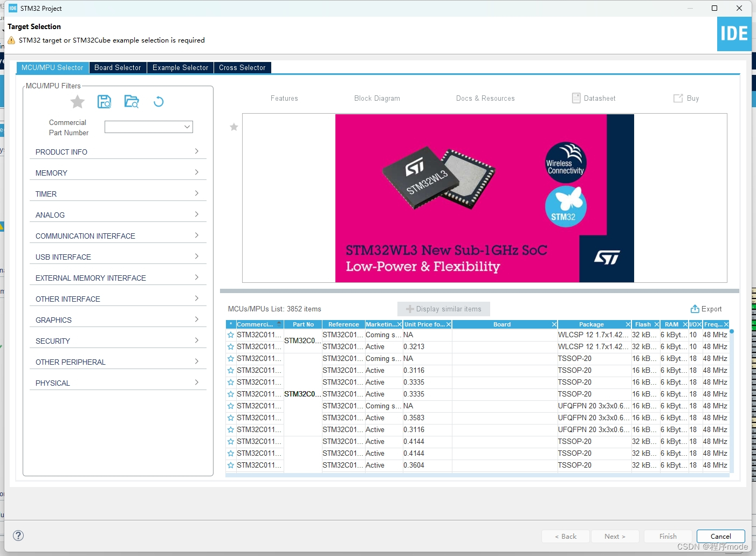This screenshot has width=756, height=556.
Task: Expand the EXTERNAL MEMORY INTERFACE section
Action: pos(118,278)
